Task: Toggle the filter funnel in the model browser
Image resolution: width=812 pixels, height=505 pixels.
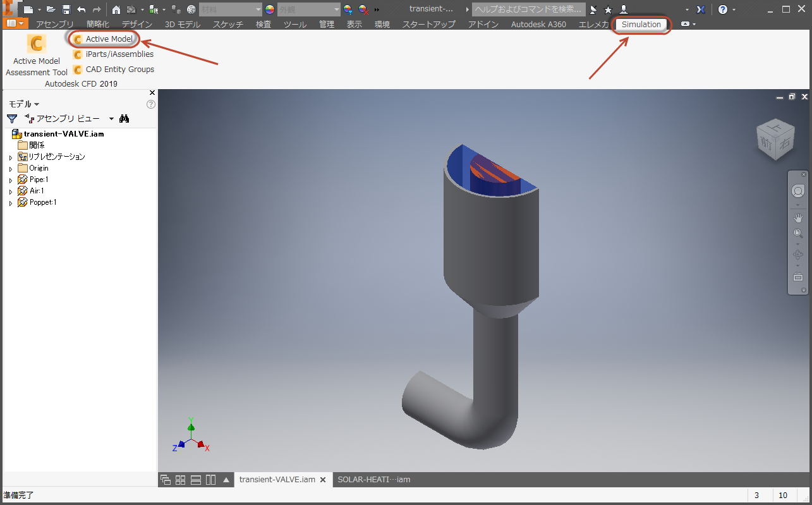Action: pos(11,118)
